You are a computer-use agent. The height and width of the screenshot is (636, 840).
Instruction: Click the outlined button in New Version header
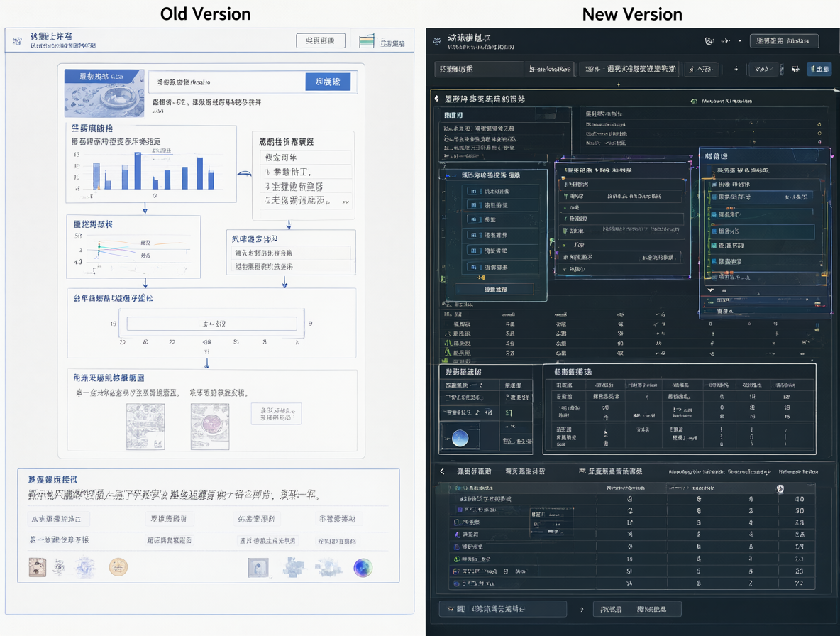pos(784,40)
